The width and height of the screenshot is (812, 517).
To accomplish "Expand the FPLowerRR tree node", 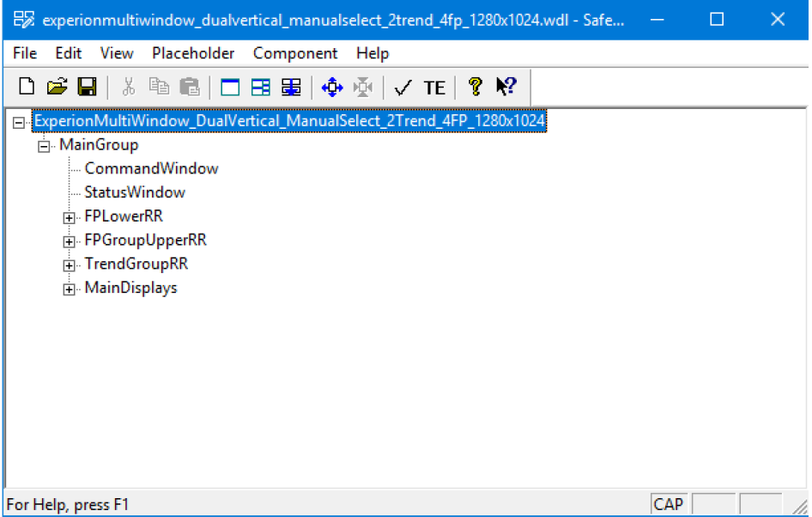I will [70, 216].
